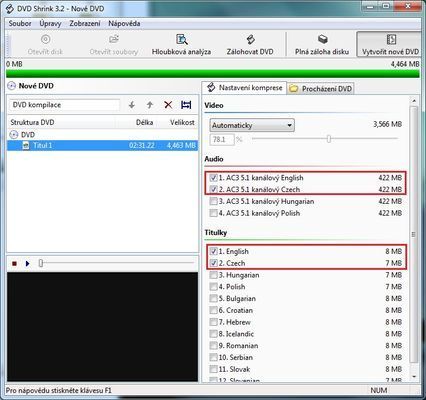This screenshot has height=400, width=426.
Task: Click the Zálohovat DVD toolbar icon
Action: click(x=250, y=39)
